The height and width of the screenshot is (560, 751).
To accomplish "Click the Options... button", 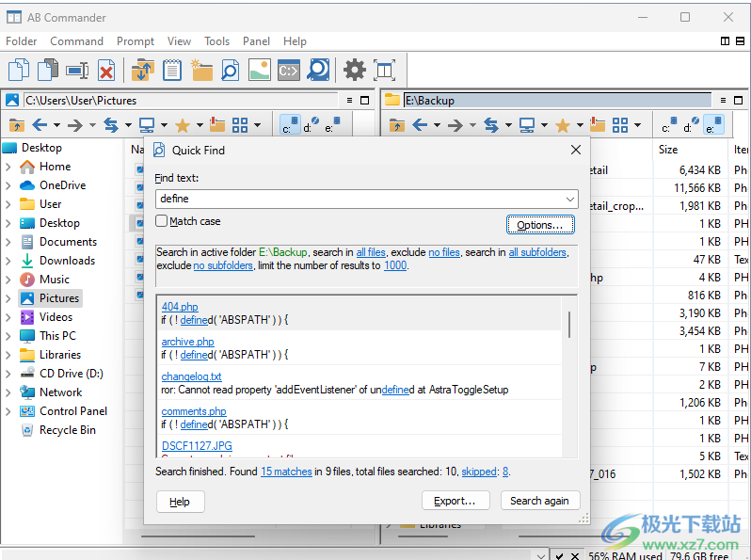I will 540,225.
